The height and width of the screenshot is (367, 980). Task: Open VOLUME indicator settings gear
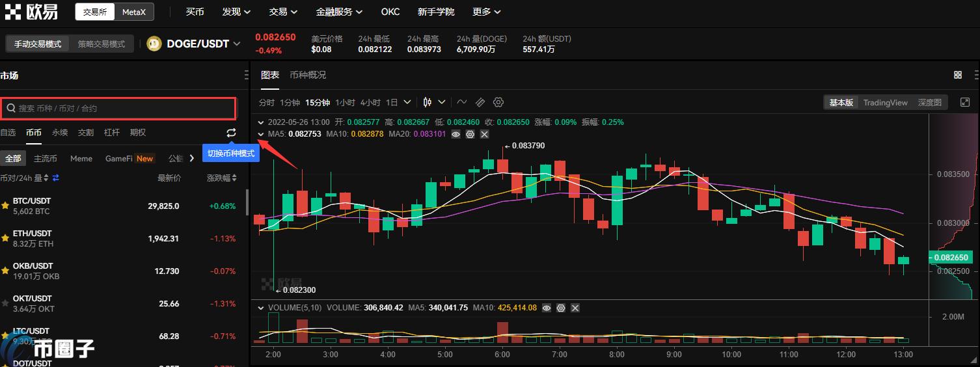click(561, 308)
